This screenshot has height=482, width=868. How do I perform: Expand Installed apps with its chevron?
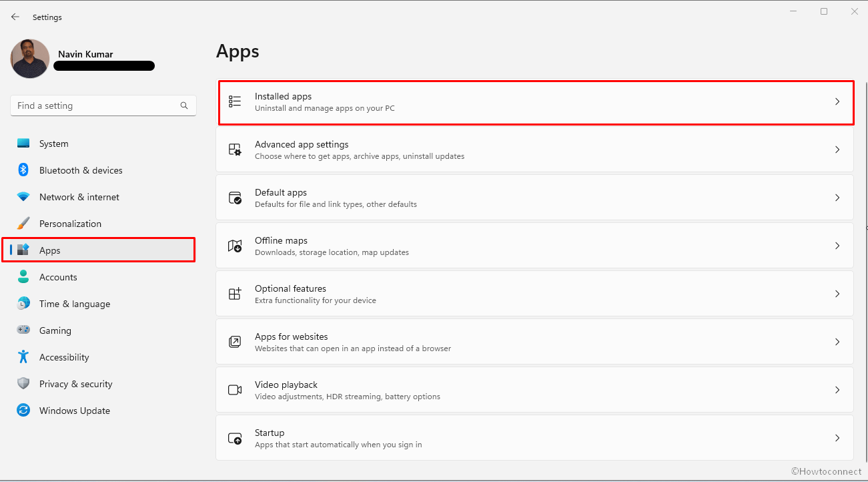[837, 101]
